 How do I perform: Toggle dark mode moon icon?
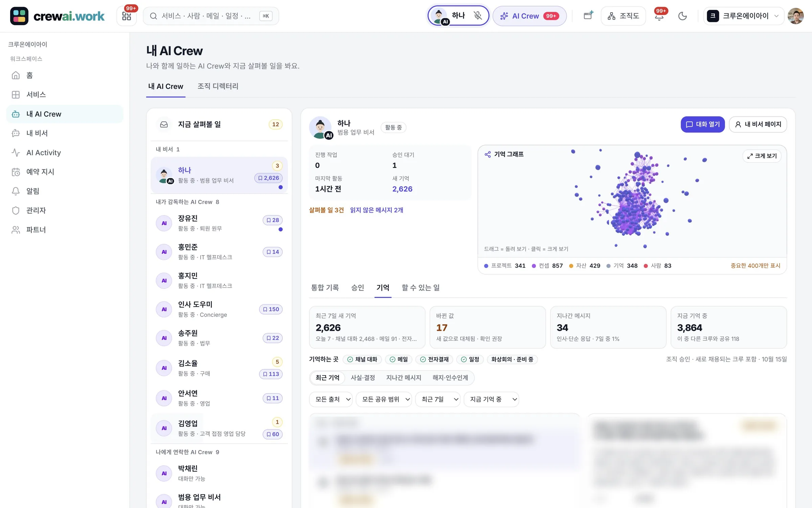coord(682,16)
